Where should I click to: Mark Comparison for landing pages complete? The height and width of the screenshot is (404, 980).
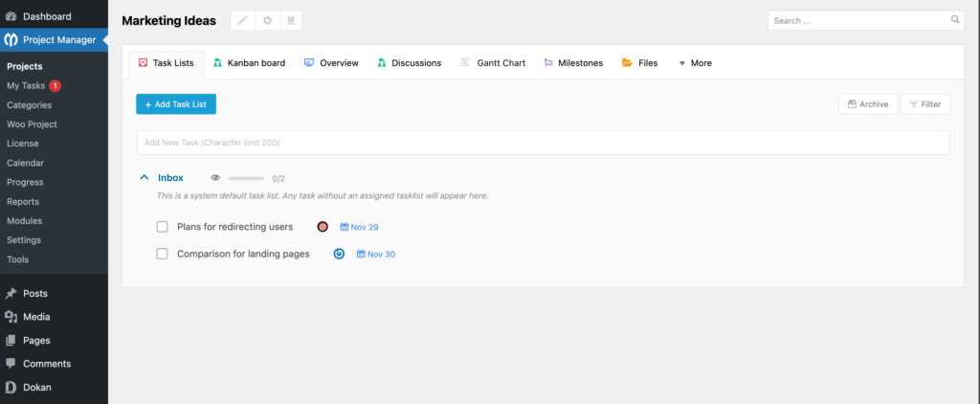coord(163,254)
